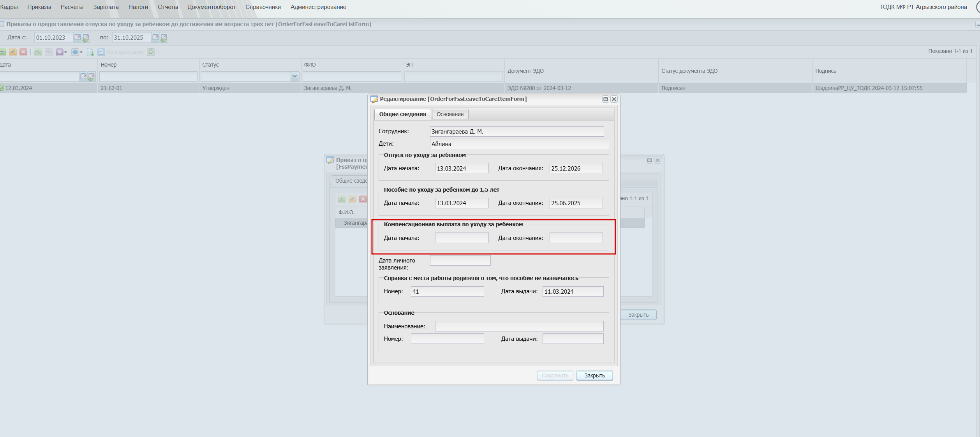Click the document export with green arrow icon
The width and height of the screenshot is (980, 437).
click(90, 52)
